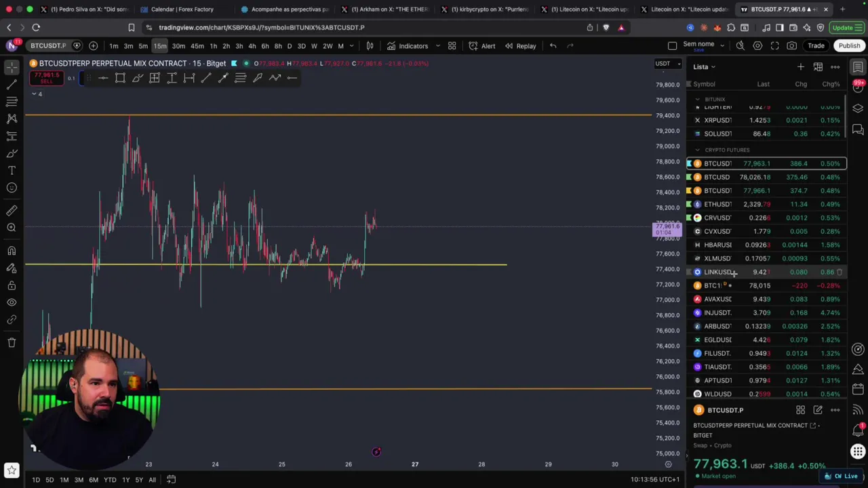Switch to Calendar Forex Factory browser tab
This screenshot has height=488, width=868.
[181, 9]
